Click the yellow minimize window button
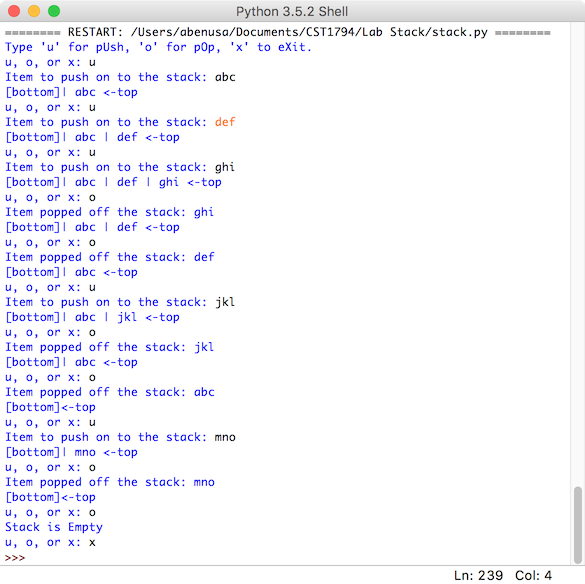The image size is (585, 584). [x=34, y=11]
